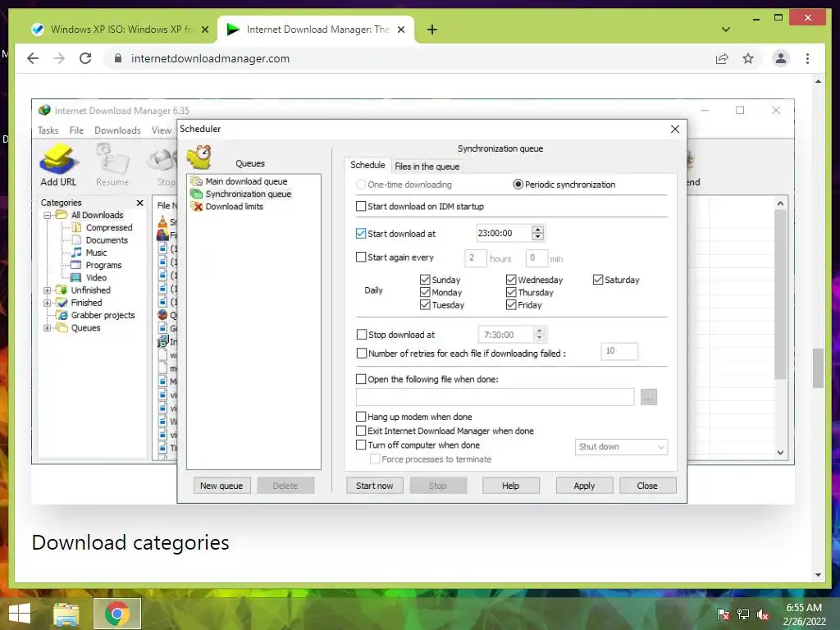Click the Documents category icon
Viewport: 840px width, 630px height.
pos(76,240)
